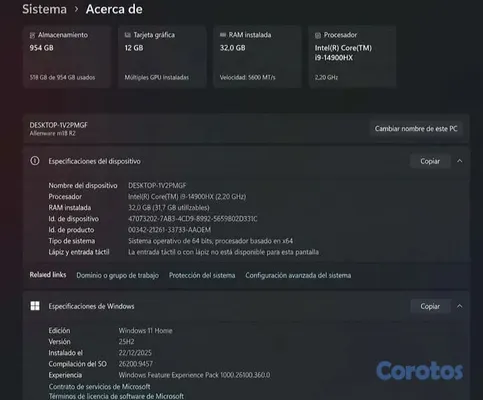Copy device specifications with the Copiar button
The height and width of the screenshot is (400, 483).
pyautogui.click(x=430, y=161)
